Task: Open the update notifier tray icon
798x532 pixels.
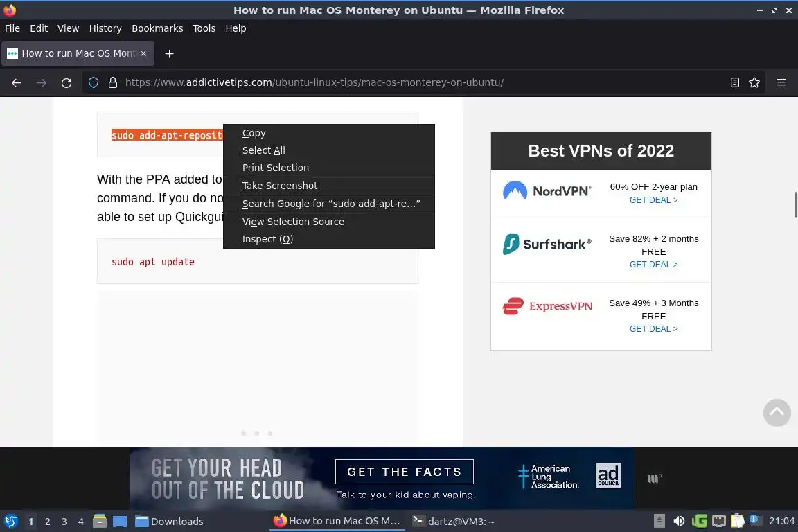Action: [x=756, y=520]
